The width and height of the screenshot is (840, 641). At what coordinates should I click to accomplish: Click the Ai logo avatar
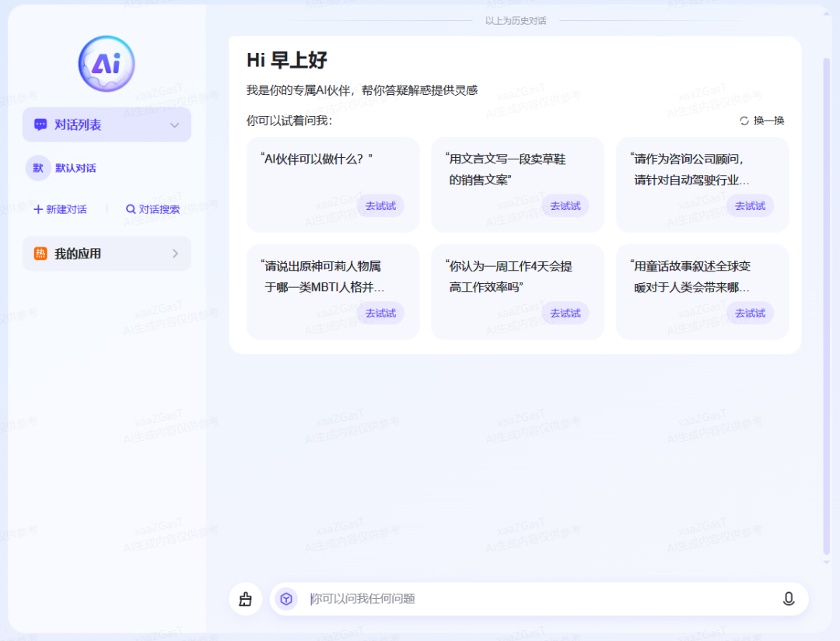coord(106,63)
